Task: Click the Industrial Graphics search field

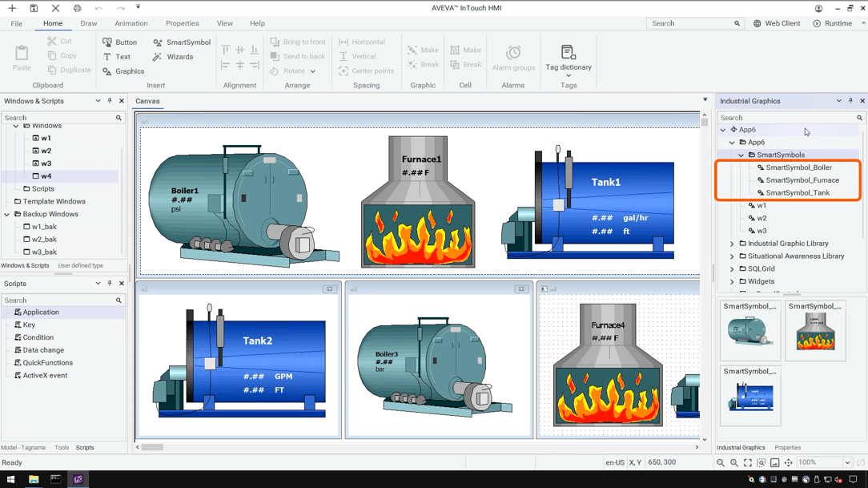Action: click(x=790, y=118)
